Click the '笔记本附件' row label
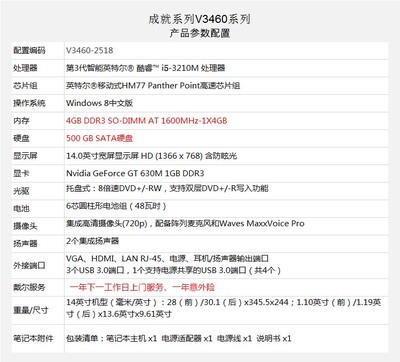The image size is (400, 362). click(x=33, y=339)
